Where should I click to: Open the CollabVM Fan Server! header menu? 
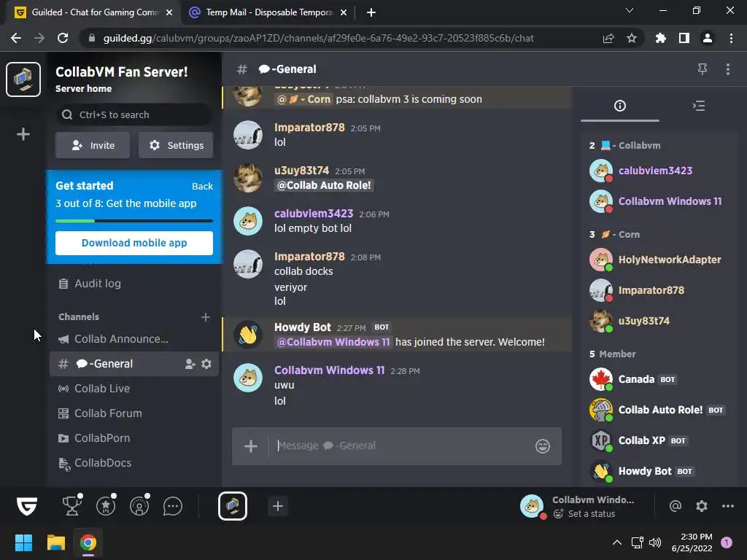click(122, 72)
